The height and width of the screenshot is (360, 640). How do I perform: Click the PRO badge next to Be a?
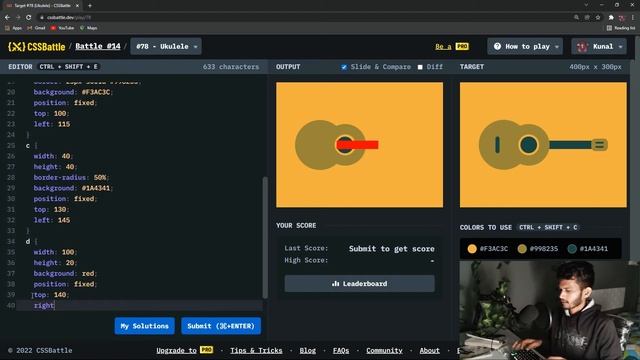(462, 47)
